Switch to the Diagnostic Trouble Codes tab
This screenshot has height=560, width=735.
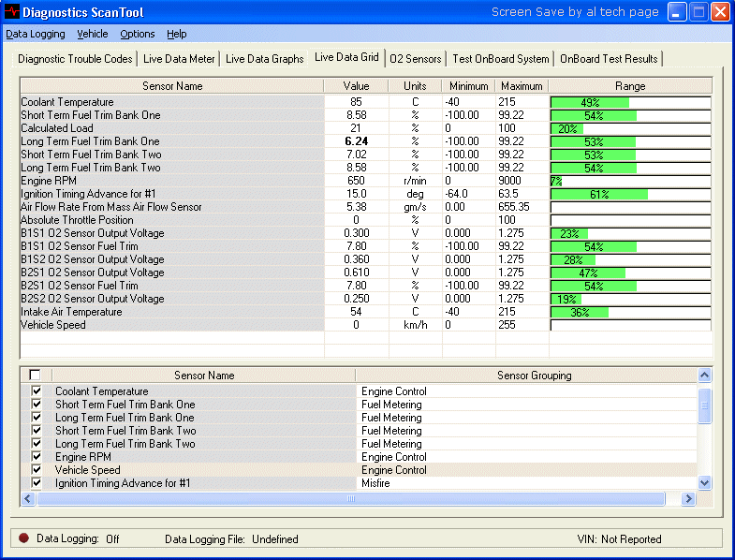pyautogui.click(x=75, y=59)
